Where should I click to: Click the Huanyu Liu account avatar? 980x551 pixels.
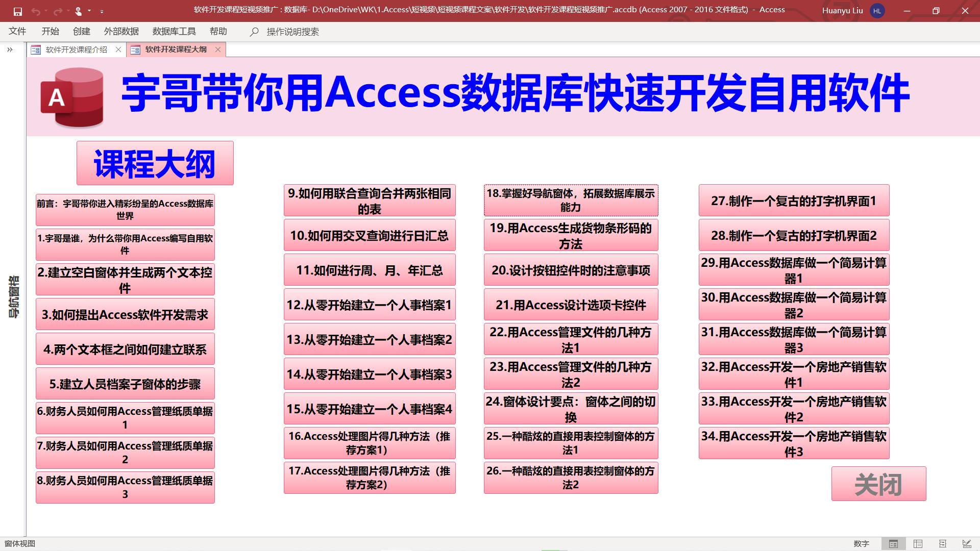point(877,11)
